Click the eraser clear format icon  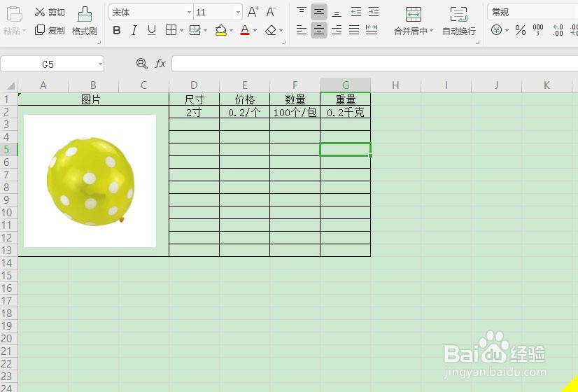coord(271,30)
